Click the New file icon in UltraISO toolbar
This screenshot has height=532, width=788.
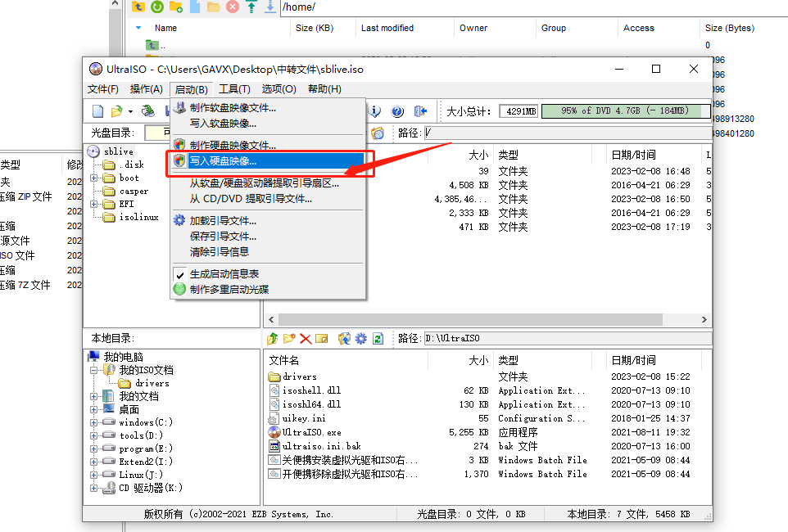(98, 111)
